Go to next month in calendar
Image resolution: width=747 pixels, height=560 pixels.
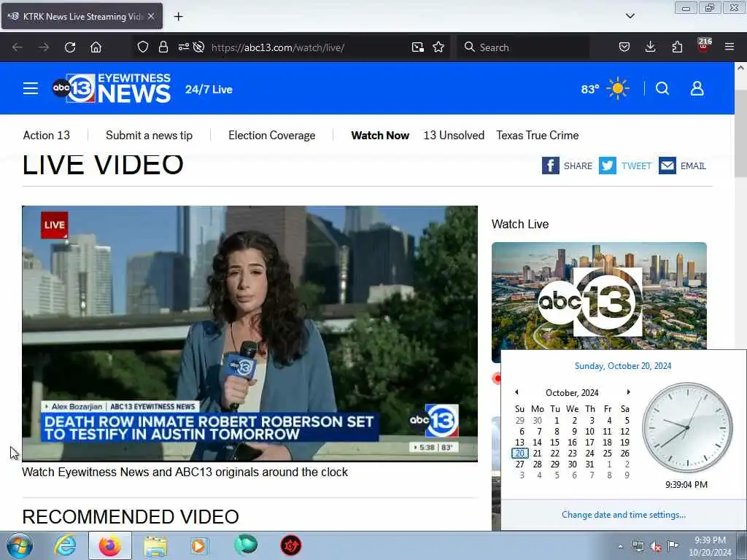tap(628, 392)
